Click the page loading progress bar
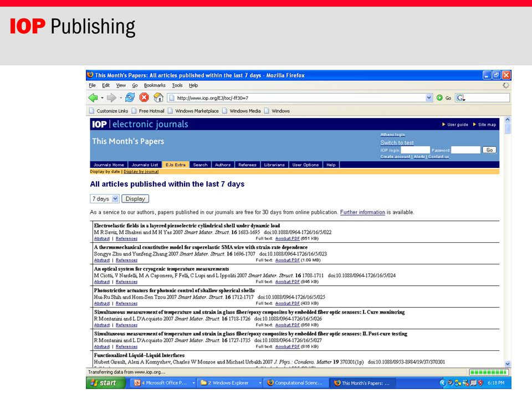Viewport: 532px width, 399px height. point(488,372)
